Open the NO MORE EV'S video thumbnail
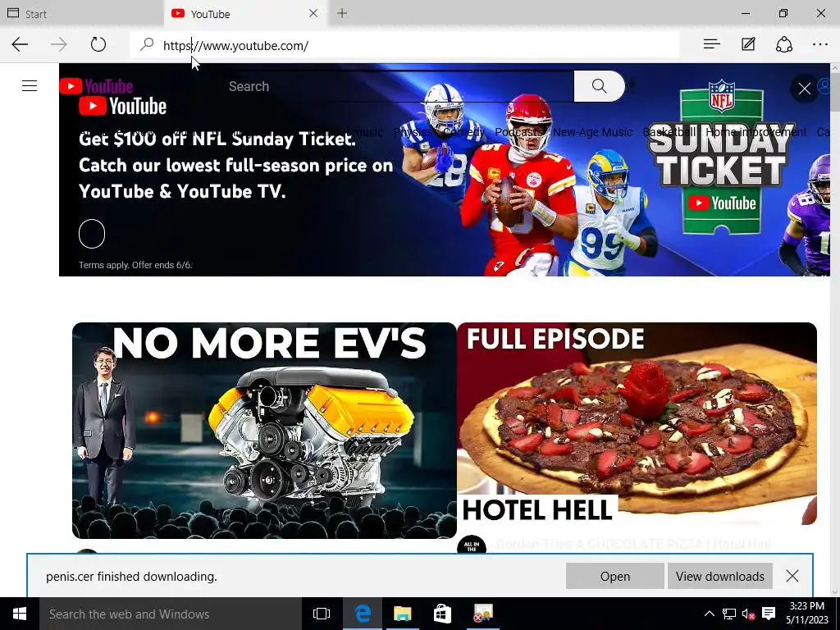Screen dimensions: 840x630 [x=264, y=430]
